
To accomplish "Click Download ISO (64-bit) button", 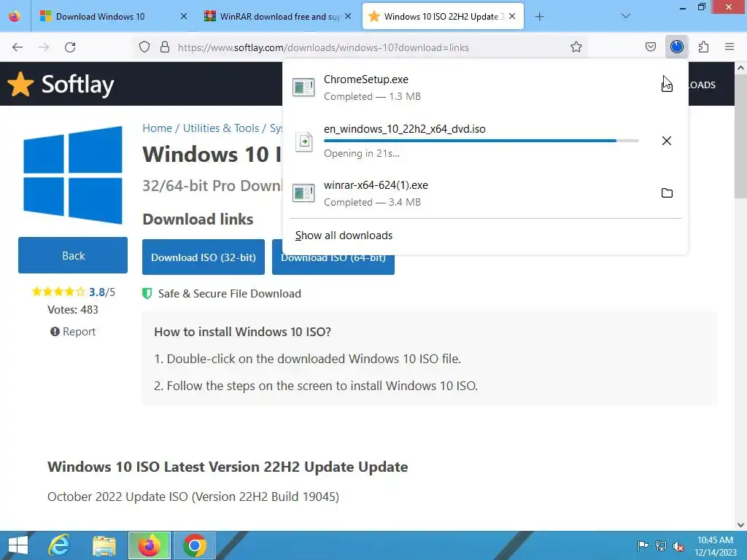I will tap(333, 264).
